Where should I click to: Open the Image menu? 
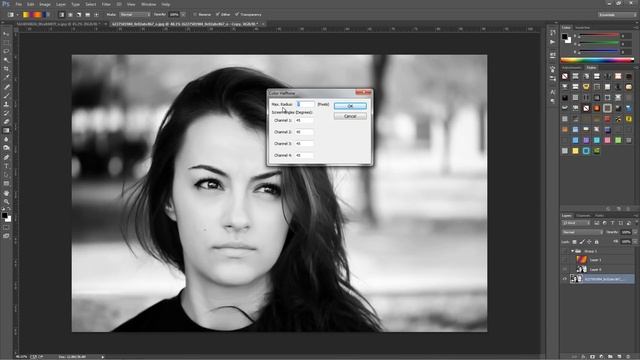[x=45, y=4]
